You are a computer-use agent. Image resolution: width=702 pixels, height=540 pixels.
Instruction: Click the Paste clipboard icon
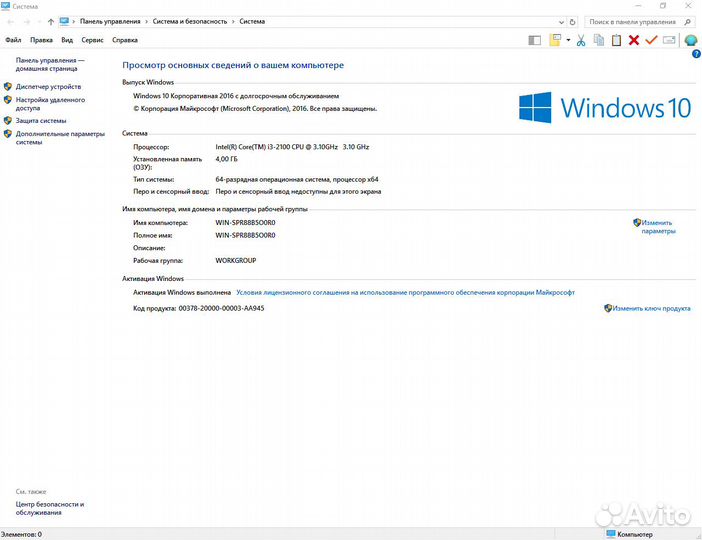[616, 40]
